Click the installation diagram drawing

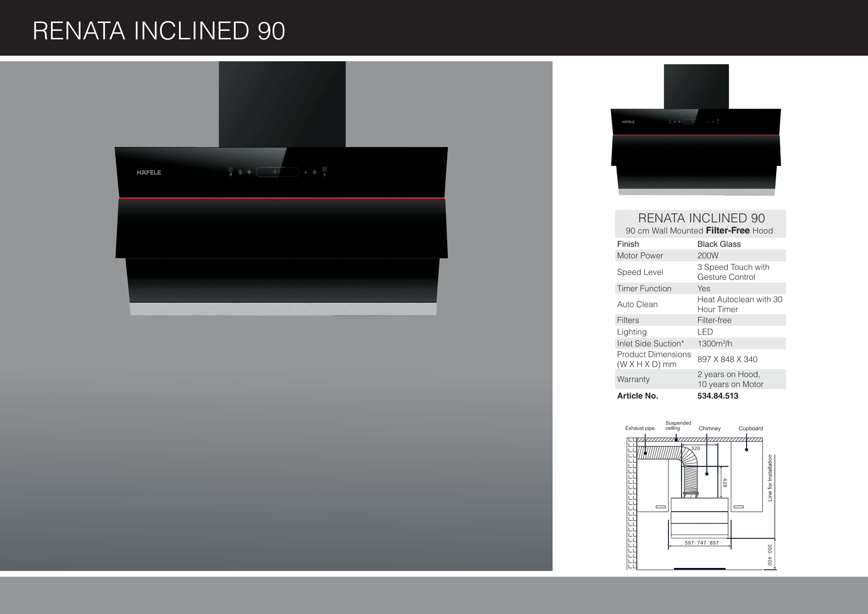click(x=701, y=496)
